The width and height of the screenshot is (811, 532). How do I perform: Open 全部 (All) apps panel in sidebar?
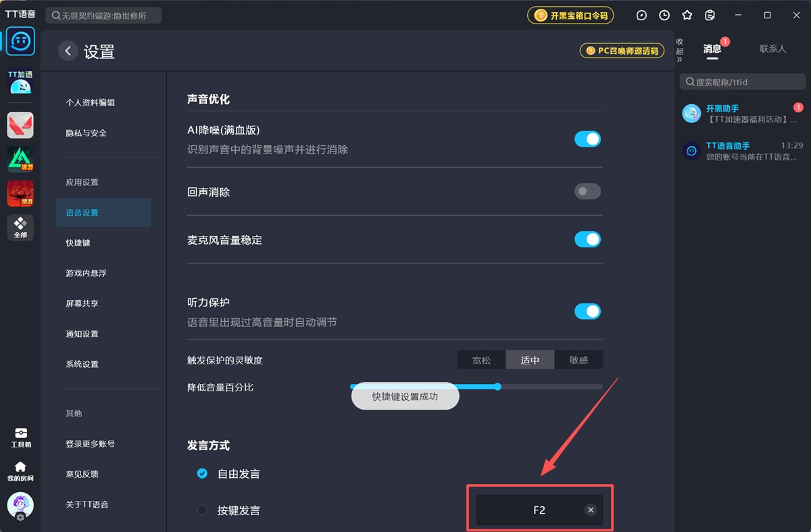coord(20,227)
